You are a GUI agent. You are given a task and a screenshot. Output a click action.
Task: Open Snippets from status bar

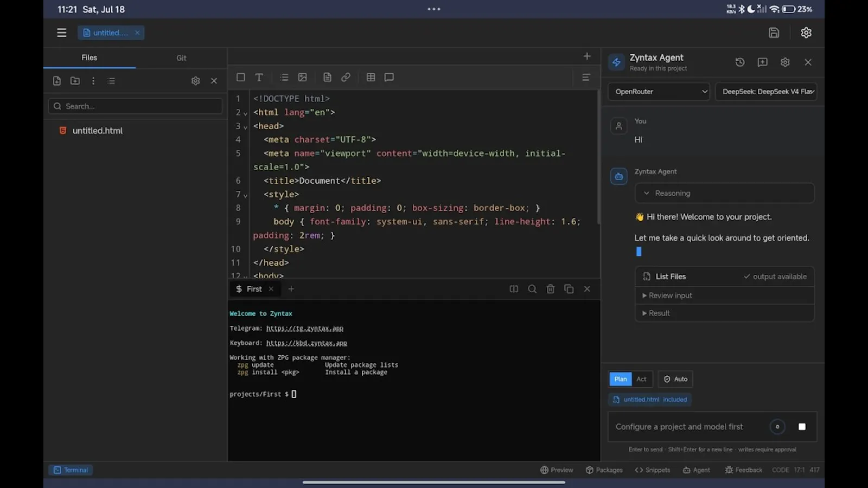[x=652, y=470]
